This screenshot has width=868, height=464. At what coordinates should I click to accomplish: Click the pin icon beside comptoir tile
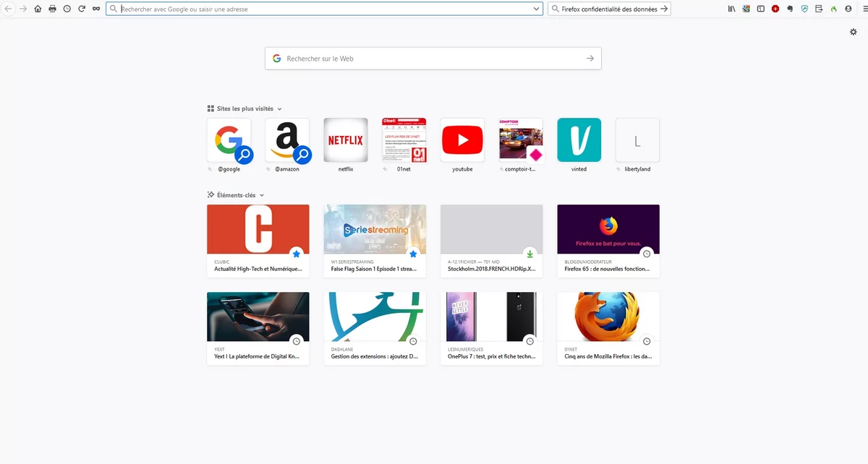point(501,169)
